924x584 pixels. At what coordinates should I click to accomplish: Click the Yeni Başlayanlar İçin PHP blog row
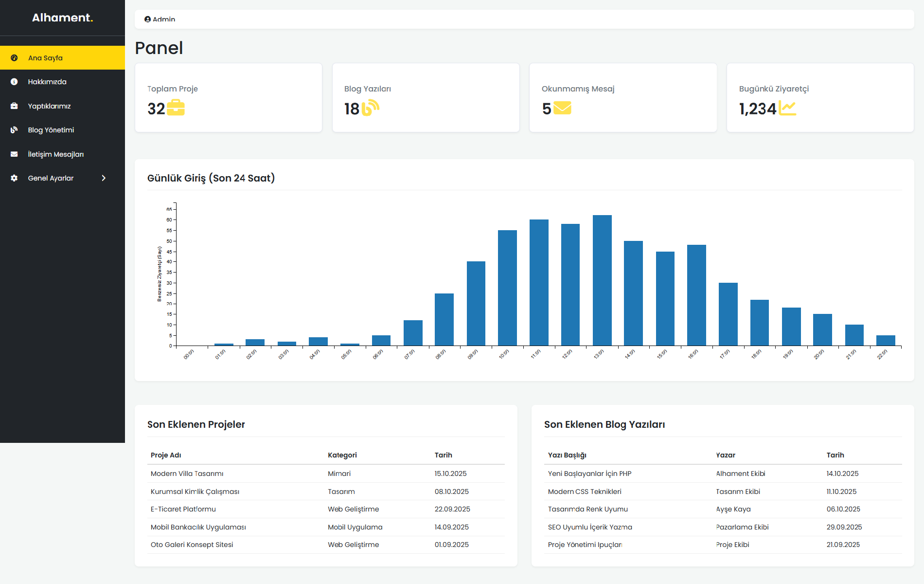click(x=589, y=474)
